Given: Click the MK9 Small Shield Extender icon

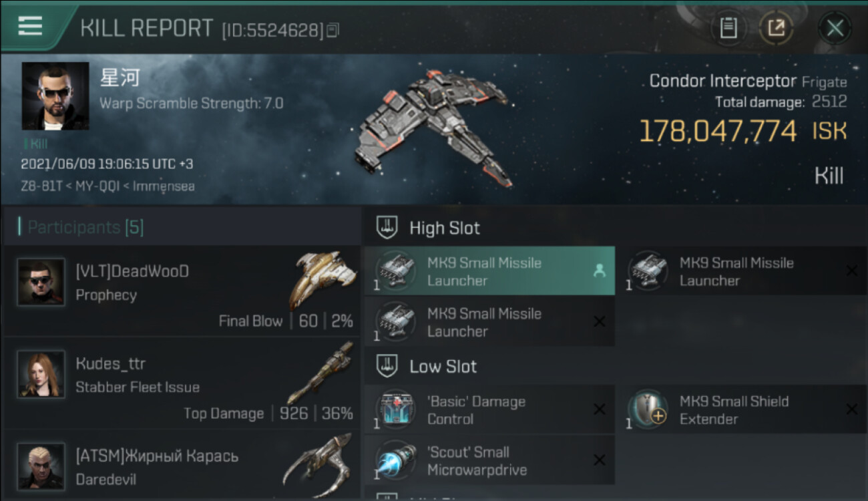Looking at the screenshot, I should (x=647, y=409).
